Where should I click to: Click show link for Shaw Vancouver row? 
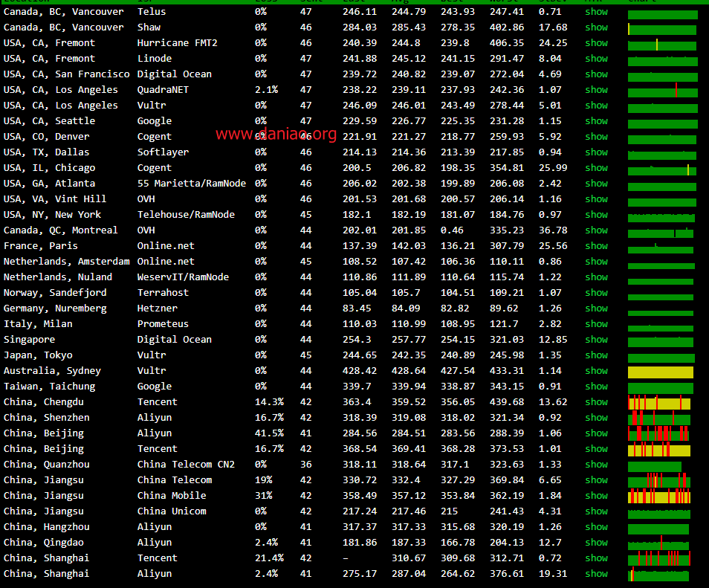pos(597,28)
